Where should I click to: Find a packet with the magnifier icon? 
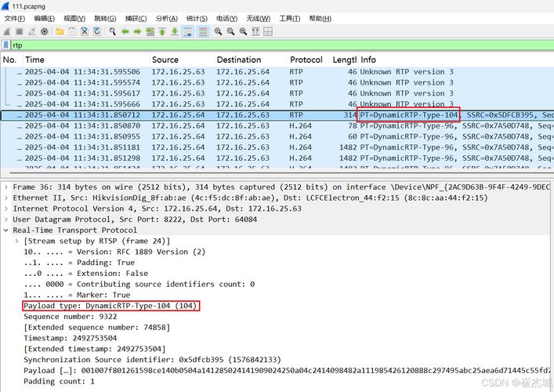click(112, 32)
